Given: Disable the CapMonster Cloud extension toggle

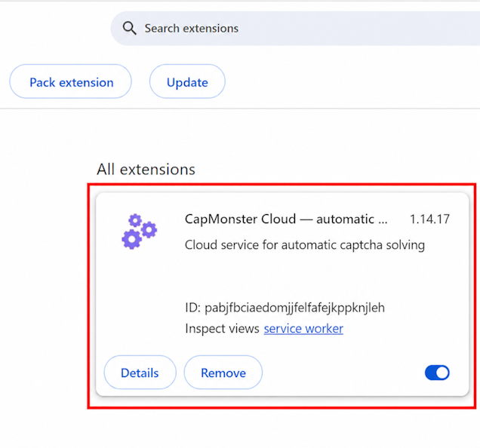Looking at the screenshot, I should pos(437,373).
